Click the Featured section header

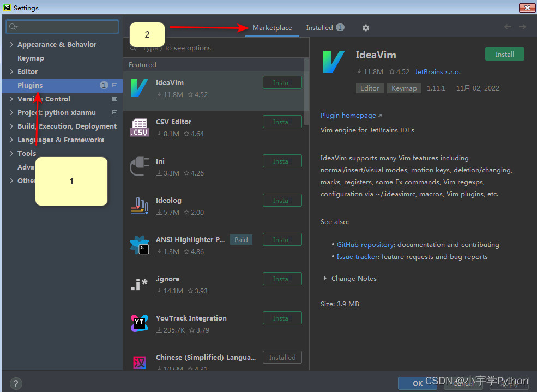coord(142,65)
